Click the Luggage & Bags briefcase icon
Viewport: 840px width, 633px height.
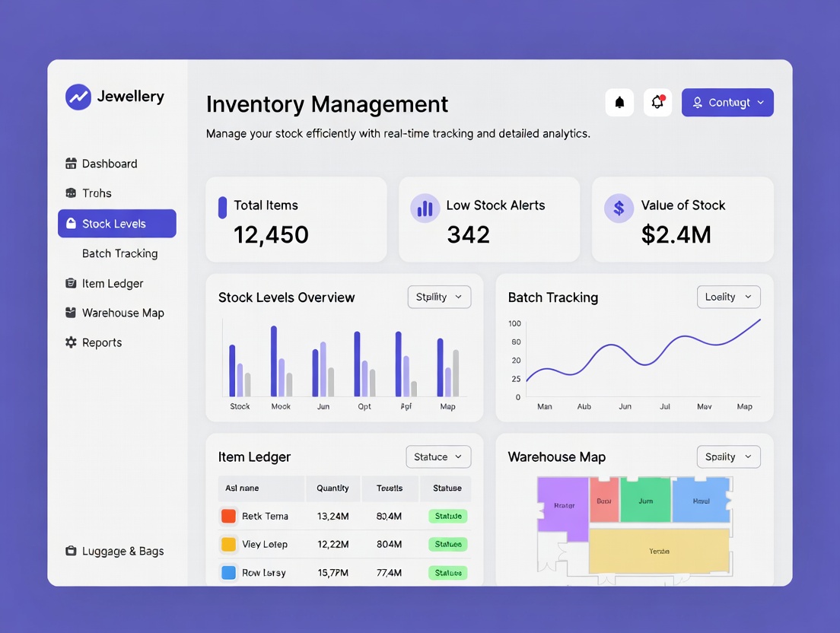click(71, 551)
